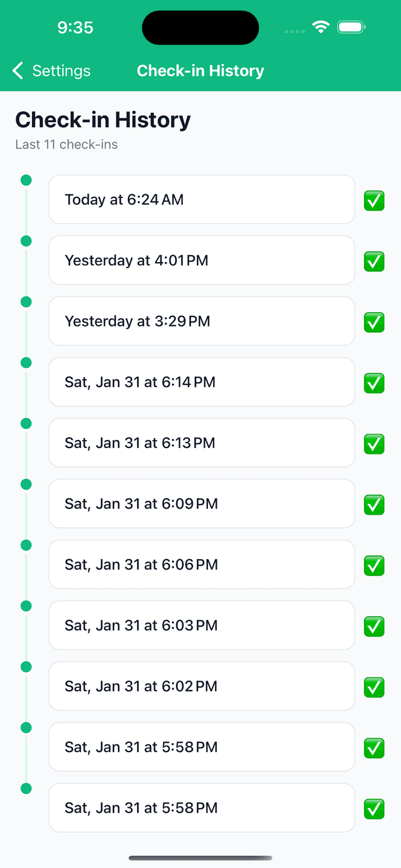Tap the battery status icon
Screen dimensions: 401x868
352,27
